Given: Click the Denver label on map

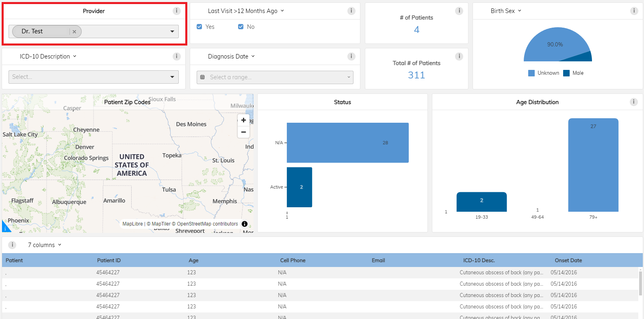Looking at the screenshot, I should 85,147.
